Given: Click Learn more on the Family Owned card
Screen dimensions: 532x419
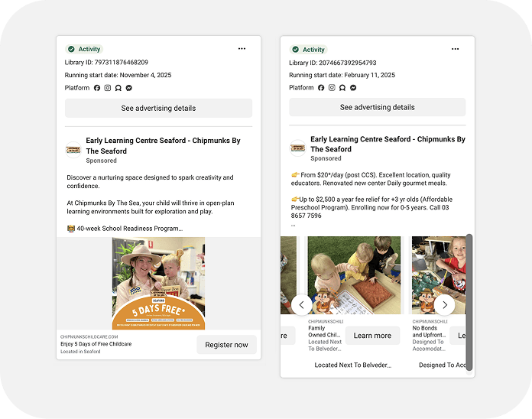Looking at the screenshot, I should click(x=372, y=336).
